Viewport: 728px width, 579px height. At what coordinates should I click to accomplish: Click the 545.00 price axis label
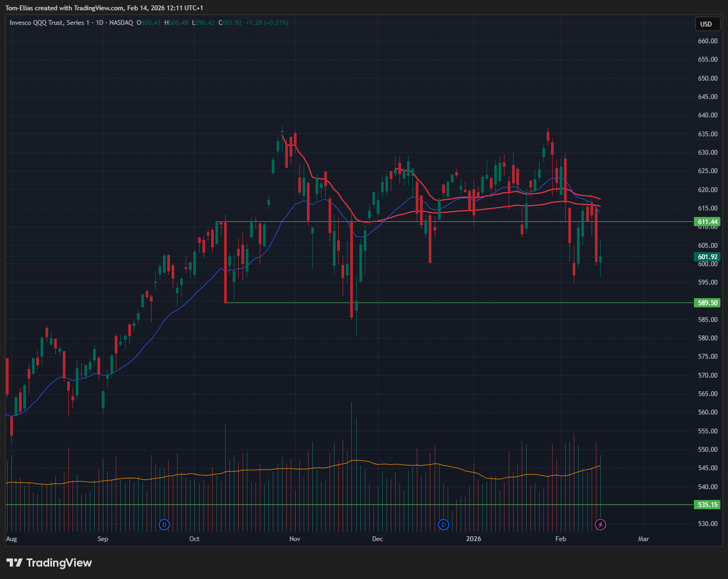tap(707, 468)
